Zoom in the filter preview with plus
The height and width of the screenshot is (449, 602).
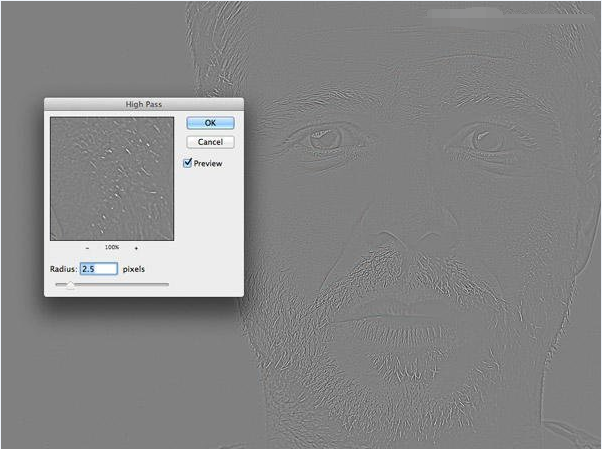(x=136, y=248)
